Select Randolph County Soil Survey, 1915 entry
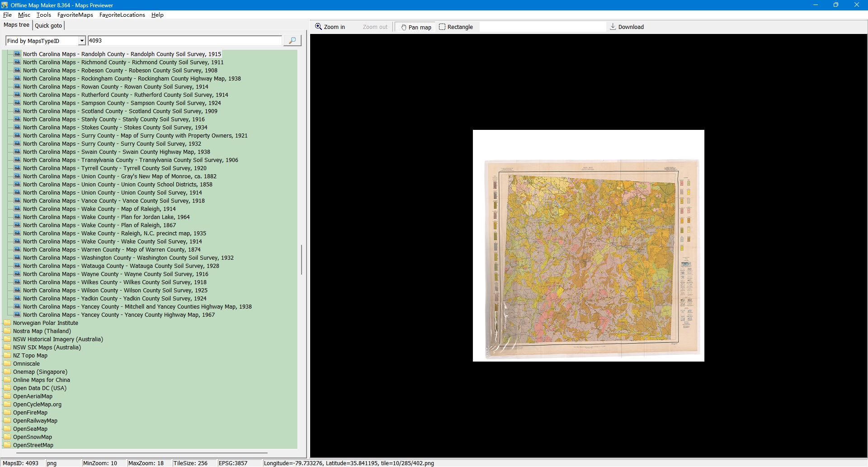This screenshot has height=467, width=868. coord(122,54)
